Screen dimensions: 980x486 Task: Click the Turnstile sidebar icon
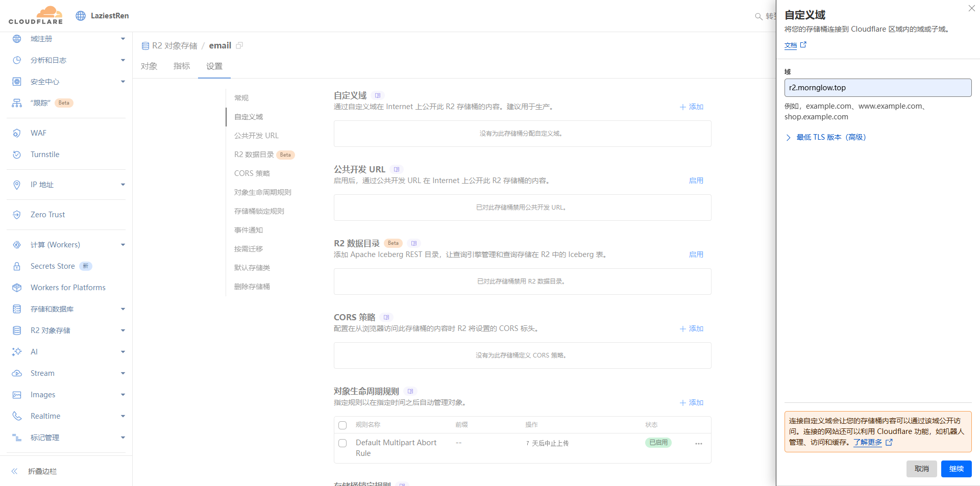click(17, 155)
